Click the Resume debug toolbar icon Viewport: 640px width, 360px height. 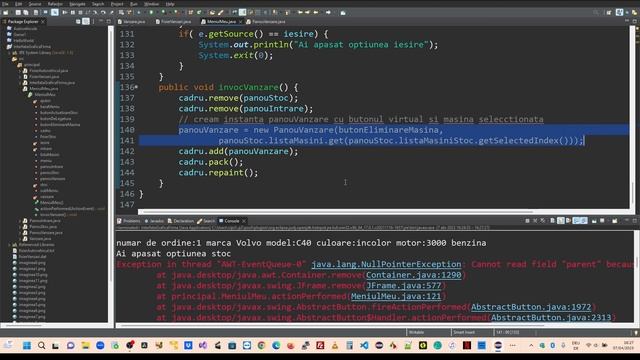coord(65,13)
